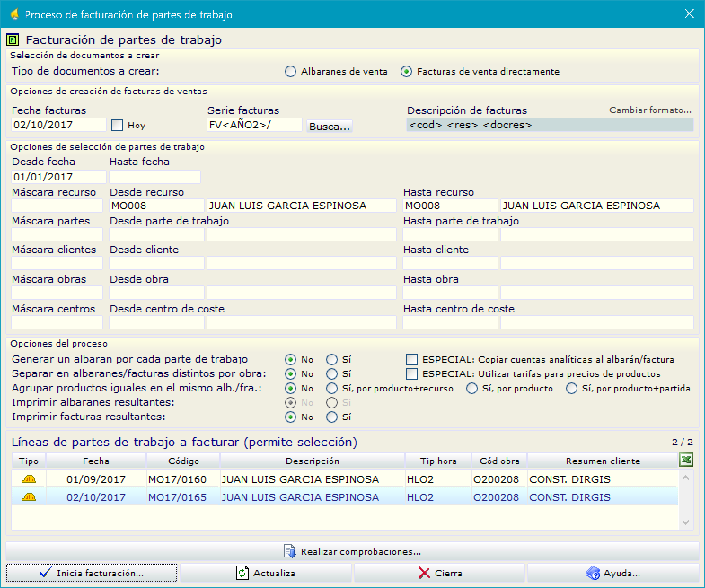Click the empty Hasta fecha field
The image size is (705, 588).
coord(155,177)
